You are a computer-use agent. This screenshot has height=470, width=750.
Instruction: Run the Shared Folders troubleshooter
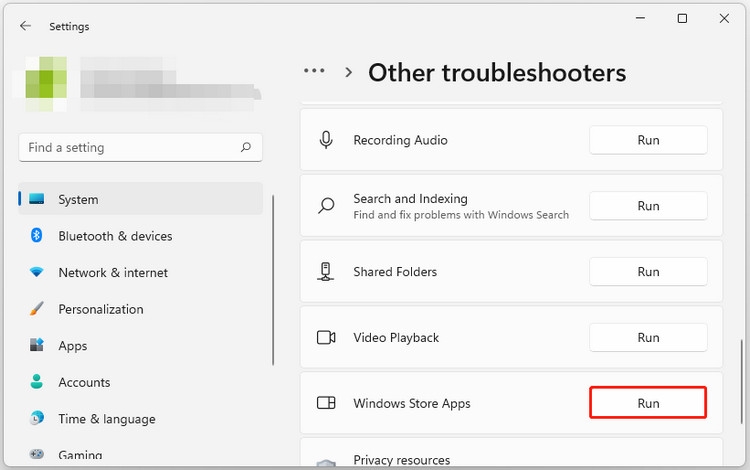(x=648, y=272)
